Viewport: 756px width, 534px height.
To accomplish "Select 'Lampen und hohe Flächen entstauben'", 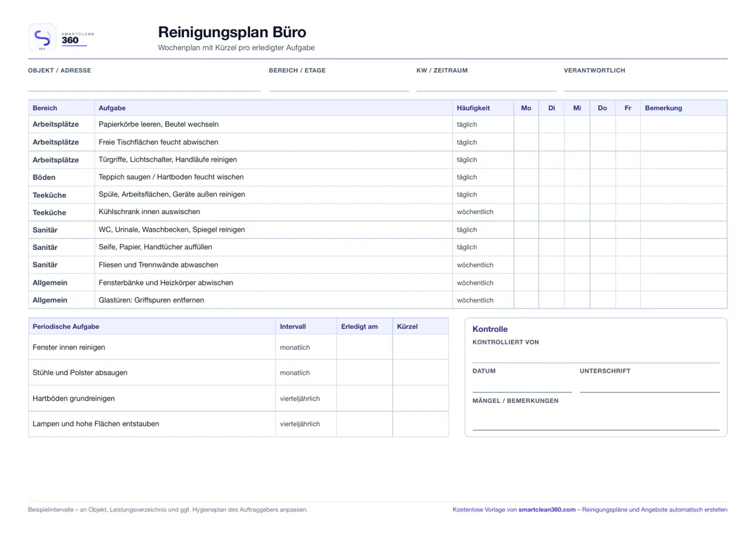I will coord(96,424).
